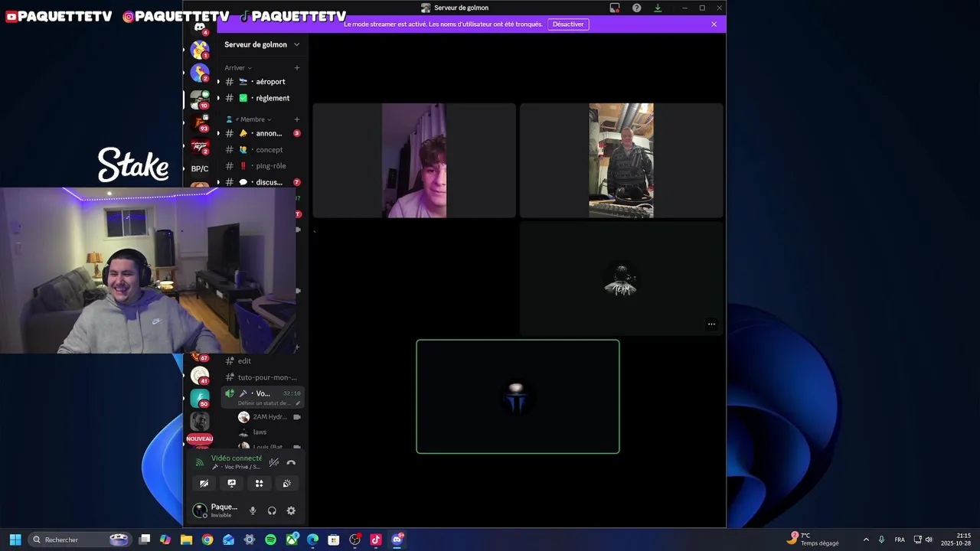Screen dimensions: 980x551
Task: Open the tuto-pour-mon-... channel
Action: coord(263,377)
